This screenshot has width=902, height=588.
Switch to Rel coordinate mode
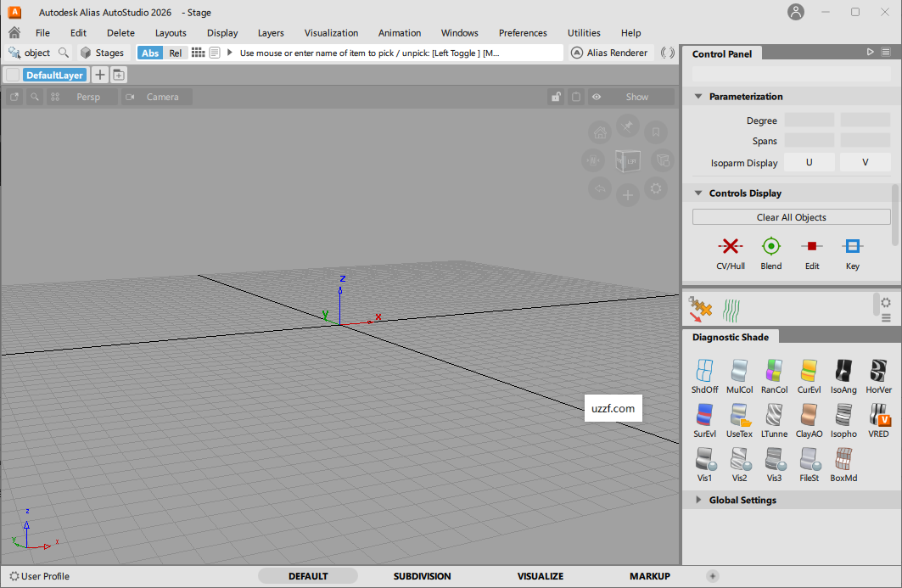[175, 52]
